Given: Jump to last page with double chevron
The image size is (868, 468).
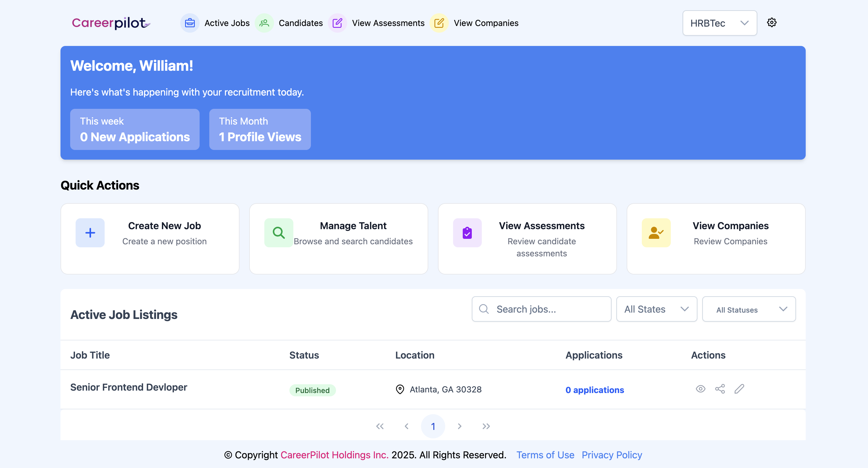Looking at the screenshot, I should click(x=486, y=426).
